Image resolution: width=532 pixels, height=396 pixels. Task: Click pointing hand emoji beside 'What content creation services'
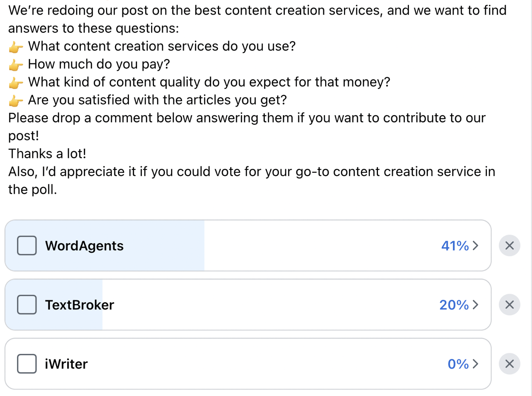[x=16, y=47]
